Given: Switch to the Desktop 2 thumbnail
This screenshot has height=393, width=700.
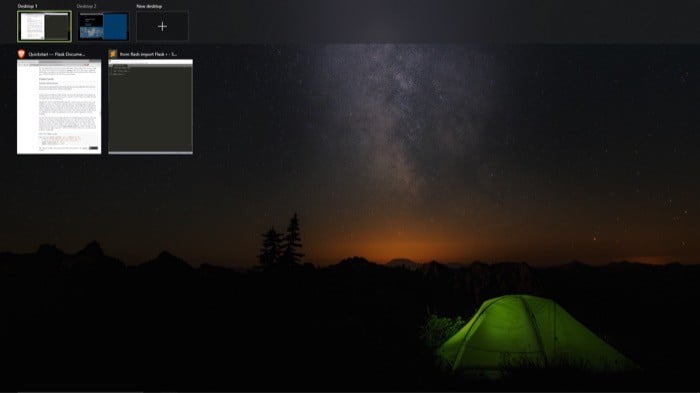Looking at the screenshot, I should [103, 26].
